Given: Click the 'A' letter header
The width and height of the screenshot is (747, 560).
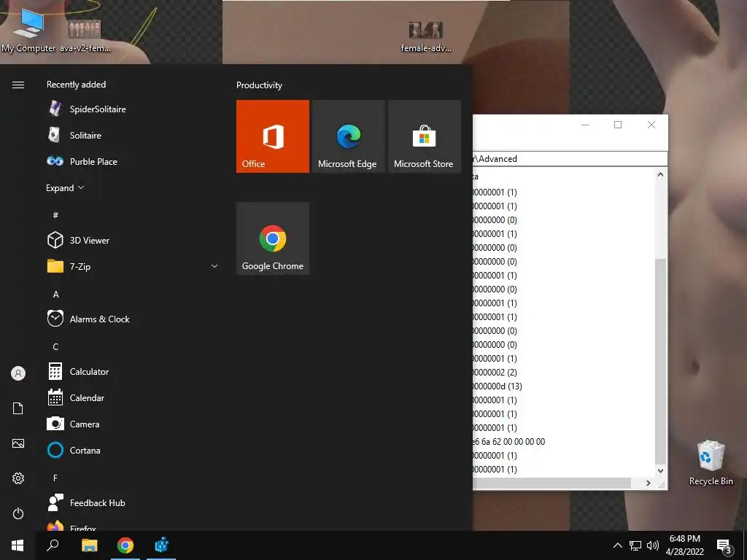Looking at the screenshot, I should coord(55,295).
